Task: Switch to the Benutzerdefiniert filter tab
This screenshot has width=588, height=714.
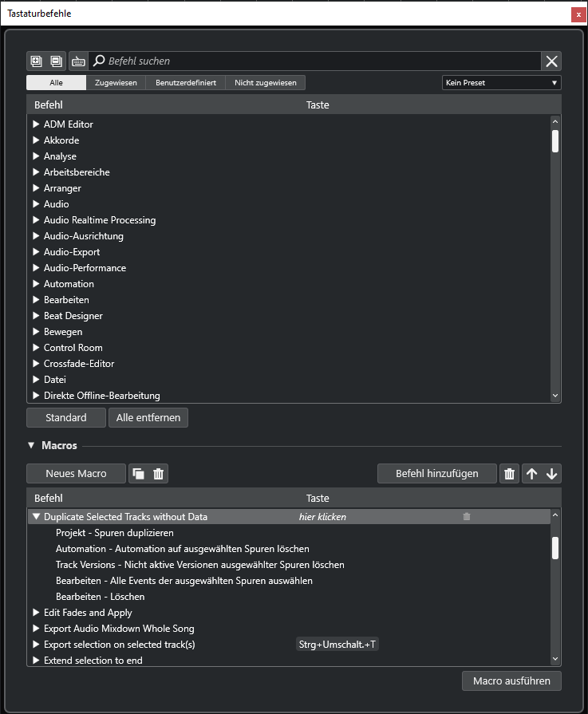Action: 185,83
